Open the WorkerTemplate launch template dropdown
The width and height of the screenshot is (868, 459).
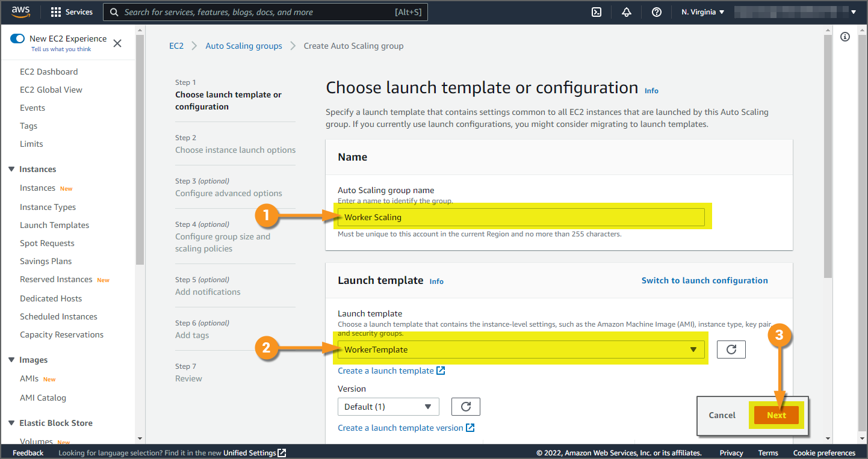[x=521, y=350]
